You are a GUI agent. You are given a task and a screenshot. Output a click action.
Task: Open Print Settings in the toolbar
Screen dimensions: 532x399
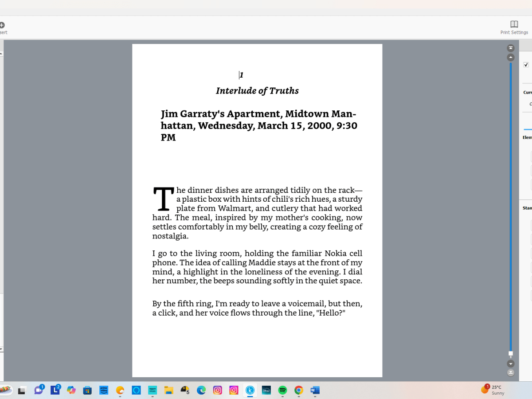514,27
